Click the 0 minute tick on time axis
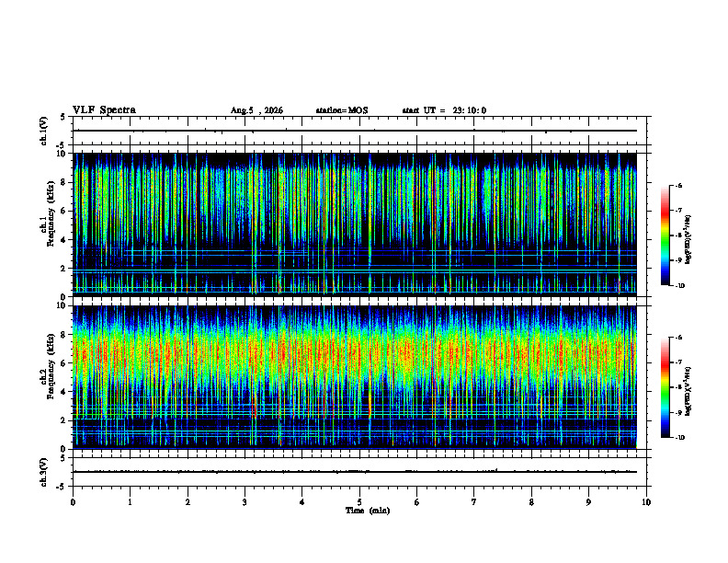Image resolution: width=728 pixels, height=563 pixels. pyautogui.click(x=73, y=502)
